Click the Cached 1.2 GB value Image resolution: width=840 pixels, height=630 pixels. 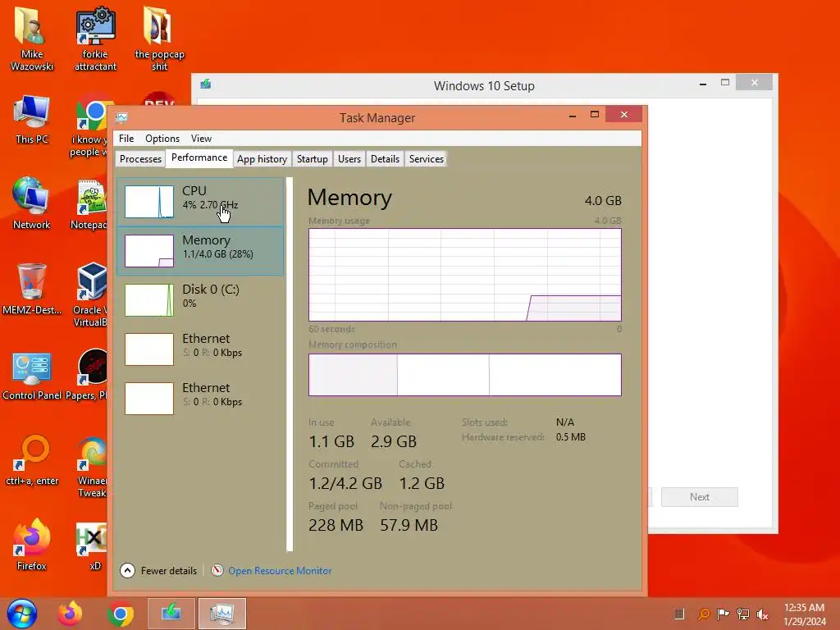tap(422, 483)
